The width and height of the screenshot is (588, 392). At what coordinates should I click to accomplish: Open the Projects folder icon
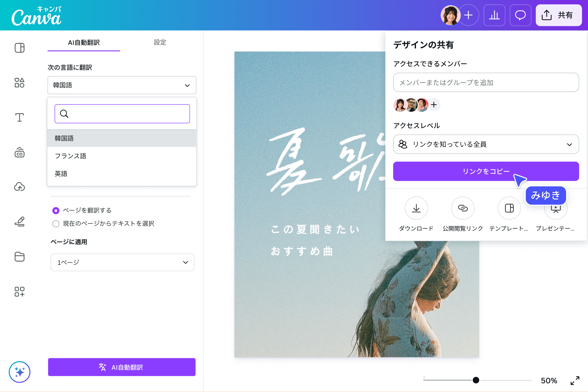pos(20,257)
